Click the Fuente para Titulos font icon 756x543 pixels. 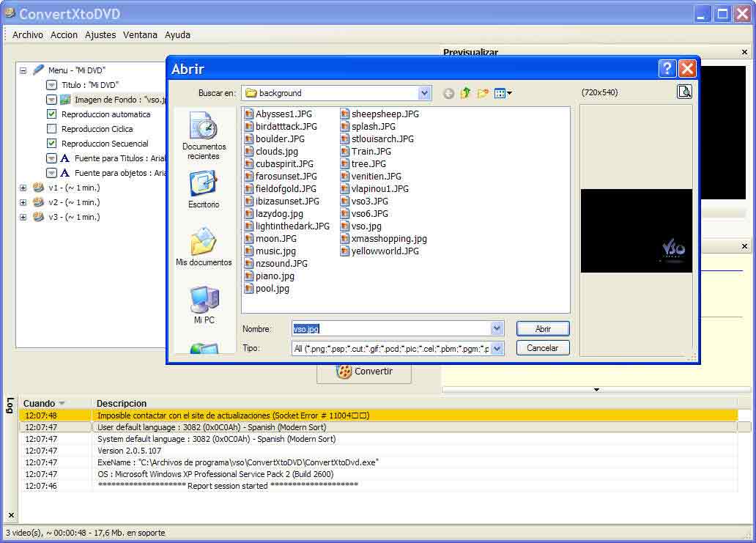(x=65, y=158)
